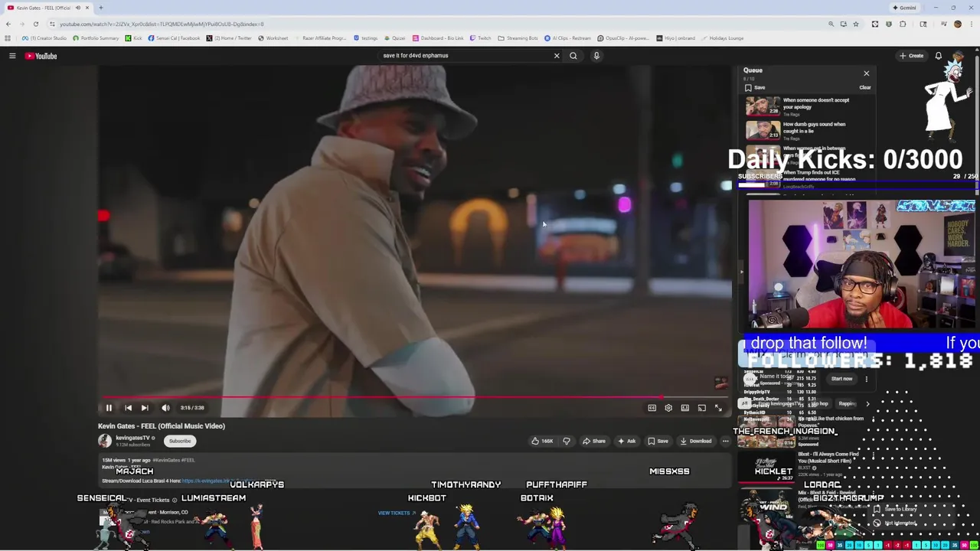Save the queue to a playlist
This screenshot has height=551, width=980.
click(755, 87)
